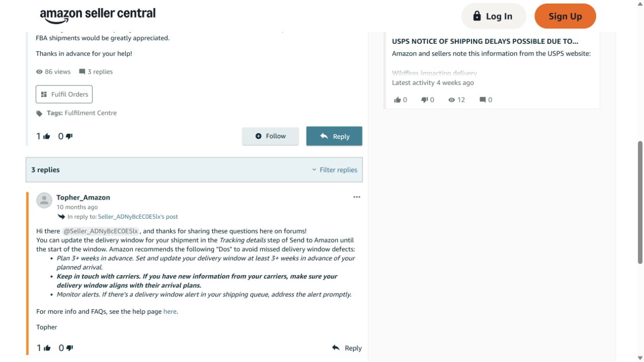644x362 pixels.
Task: Expand the Filter replies dropdown
Action: click(334, 170)
